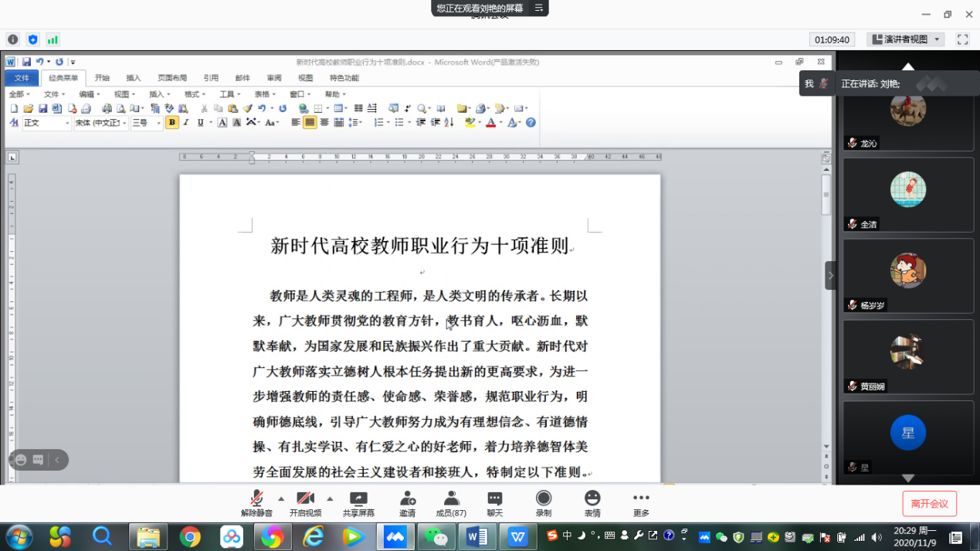
Task: Unmute the microphone (解除静音)
Action: click(256, 499)
